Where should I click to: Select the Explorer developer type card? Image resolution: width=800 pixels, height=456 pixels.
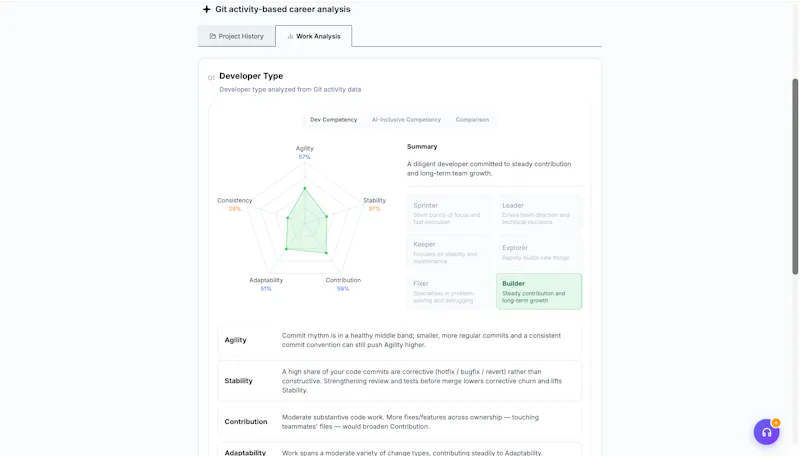(x=539, y=252)
